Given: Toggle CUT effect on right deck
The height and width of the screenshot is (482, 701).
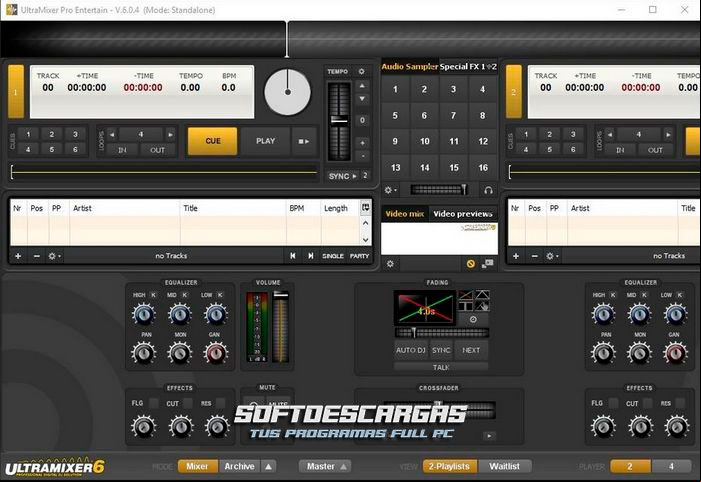Looking at the screenshot, I should coord(648,403).
